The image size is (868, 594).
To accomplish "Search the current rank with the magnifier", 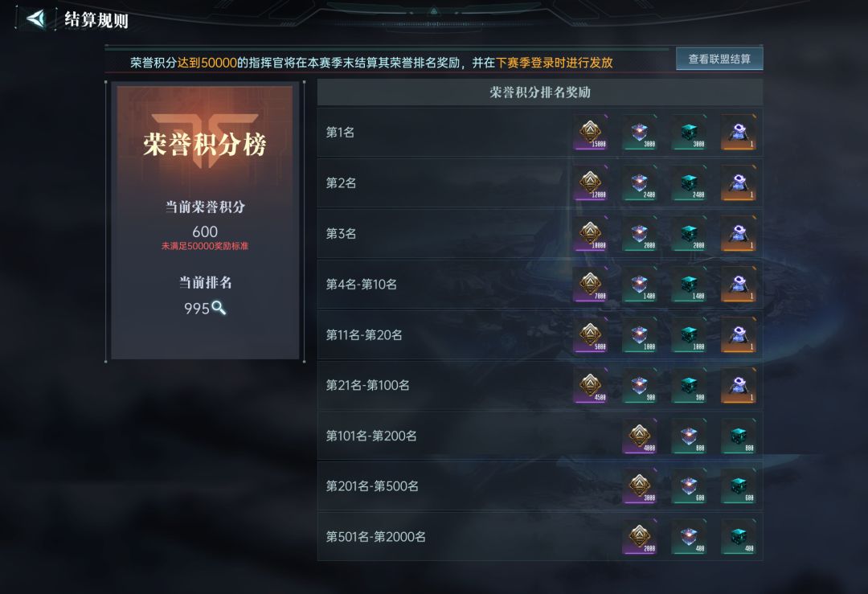I will pyautogui.click(x=219, y=308).
